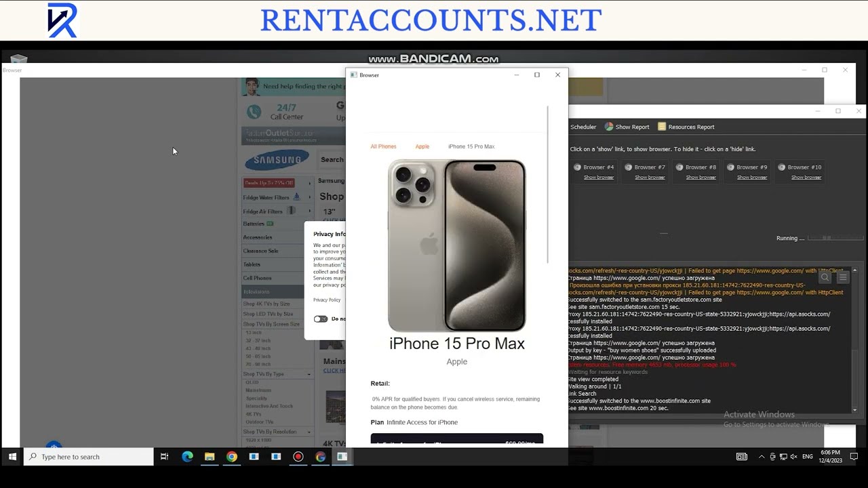The width and height of the screenshot is (868, 488).
Task: Click the ENG language indicator in tray
Action: point(808,457)
